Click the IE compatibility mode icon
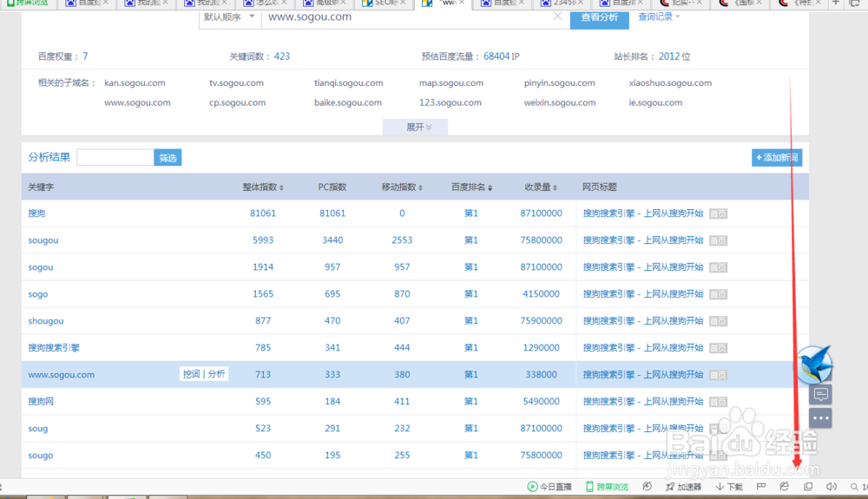This screenshot has height=499, width=868. (x=785, y=487)
